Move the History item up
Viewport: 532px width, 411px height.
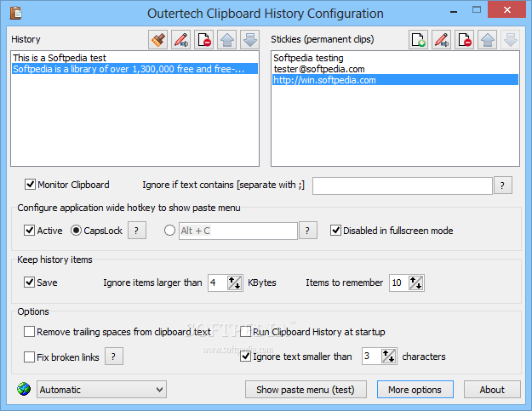tap(227, 40)
